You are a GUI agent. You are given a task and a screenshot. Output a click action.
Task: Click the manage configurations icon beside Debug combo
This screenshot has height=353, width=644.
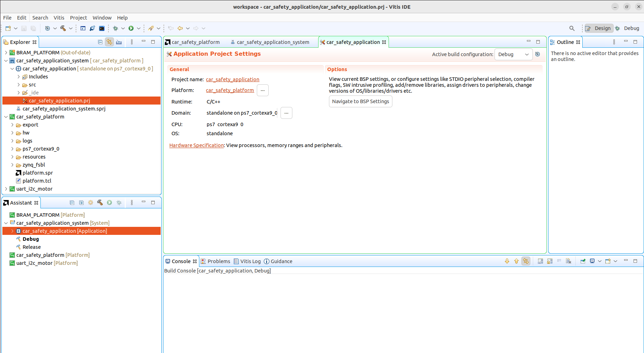[x=537, y=54]
